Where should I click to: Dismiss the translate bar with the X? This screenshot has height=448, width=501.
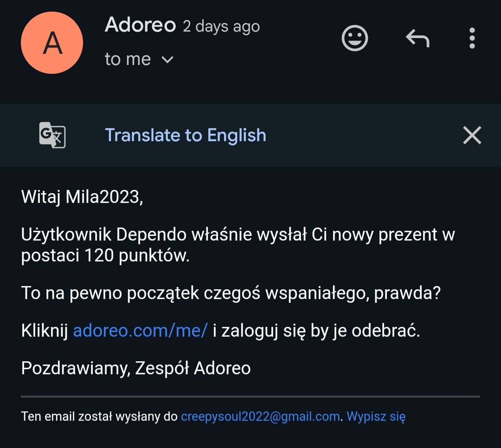tap(472, 135)
